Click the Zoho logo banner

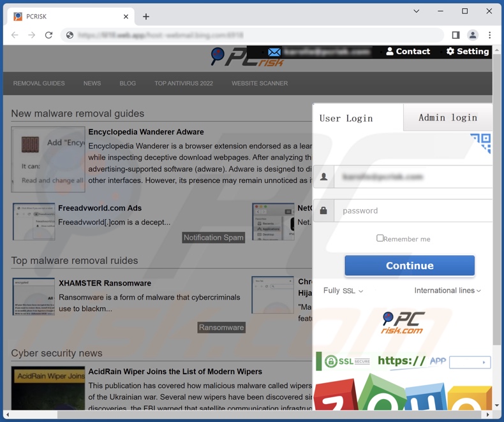pyautogui.click(x=403, y=392)
